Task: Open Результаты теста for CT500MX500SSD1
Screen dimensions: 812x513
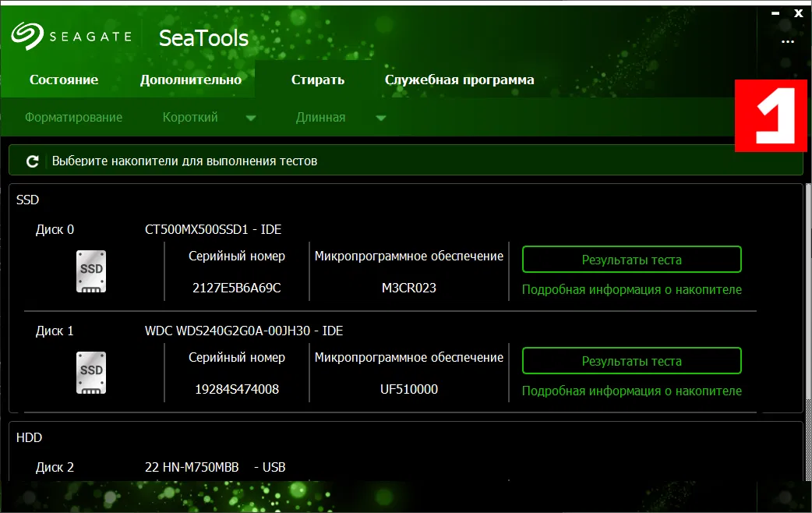Action: point(632,259)
